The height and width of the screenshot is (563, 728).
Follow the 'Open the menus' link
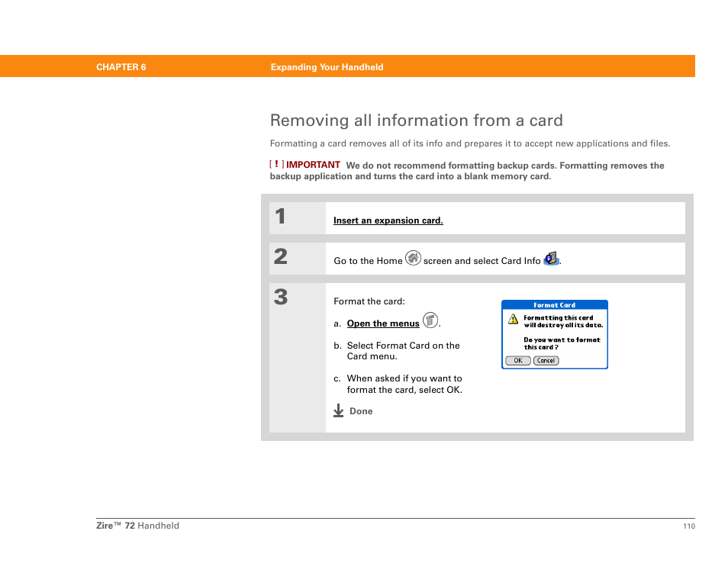click(x=383, y=323)
